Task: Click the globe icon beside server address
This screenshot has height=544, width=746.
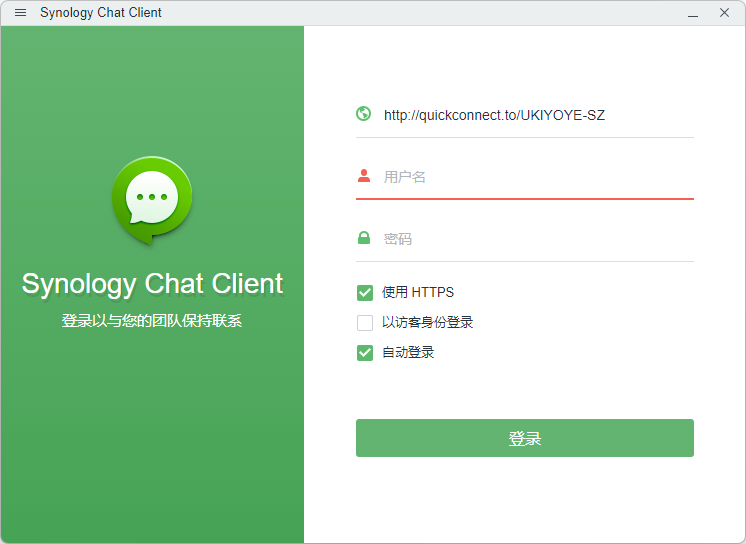Action: click(363, 113)
